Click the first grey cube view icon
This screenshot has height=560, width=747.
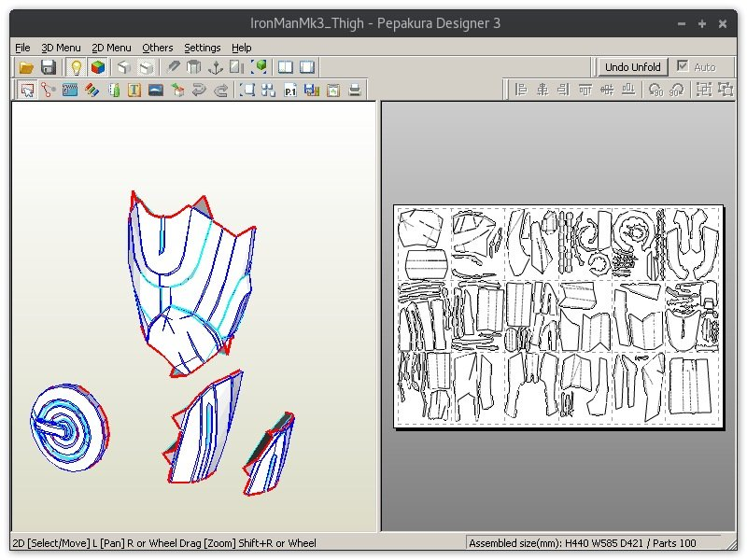point(124,67)
